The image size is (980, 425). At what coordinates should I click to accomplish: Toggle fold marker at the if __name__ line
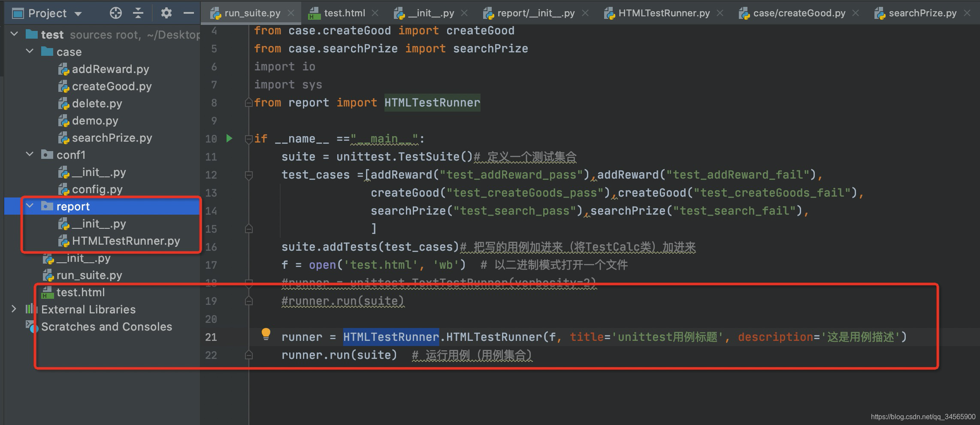(x=248, y=139)
